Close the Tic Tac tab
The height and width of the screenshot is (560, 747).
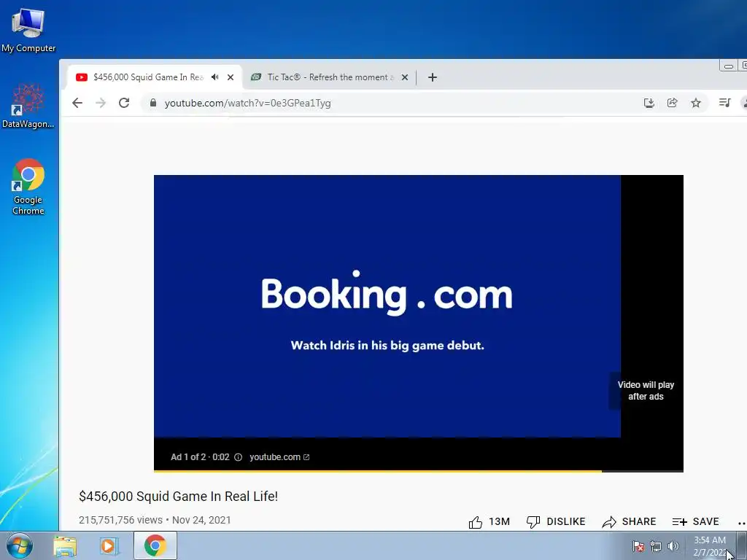point(404,77)
